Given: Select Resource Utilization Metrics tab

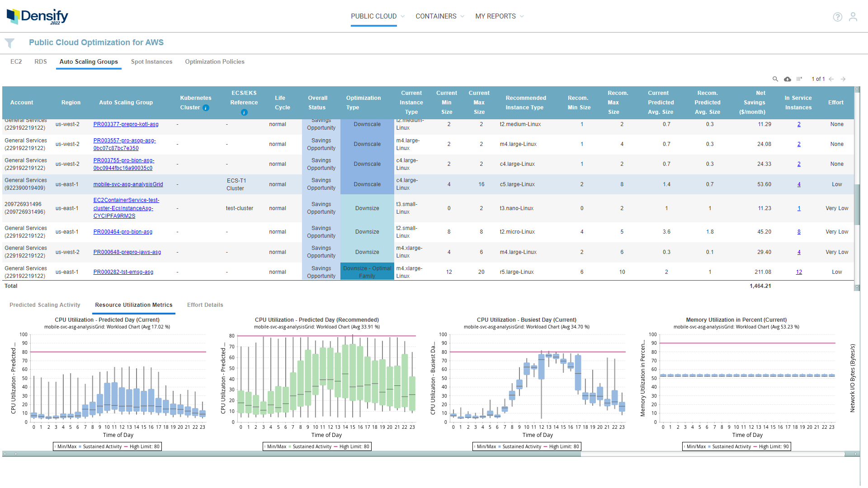Looking at the screenshot, I should click(x=134, y=305).
